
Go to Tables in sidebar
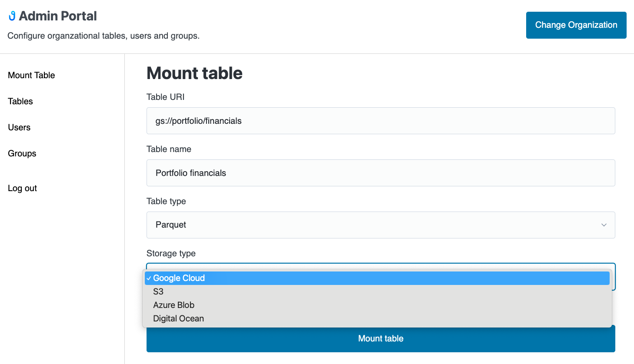tap(20, 101)
